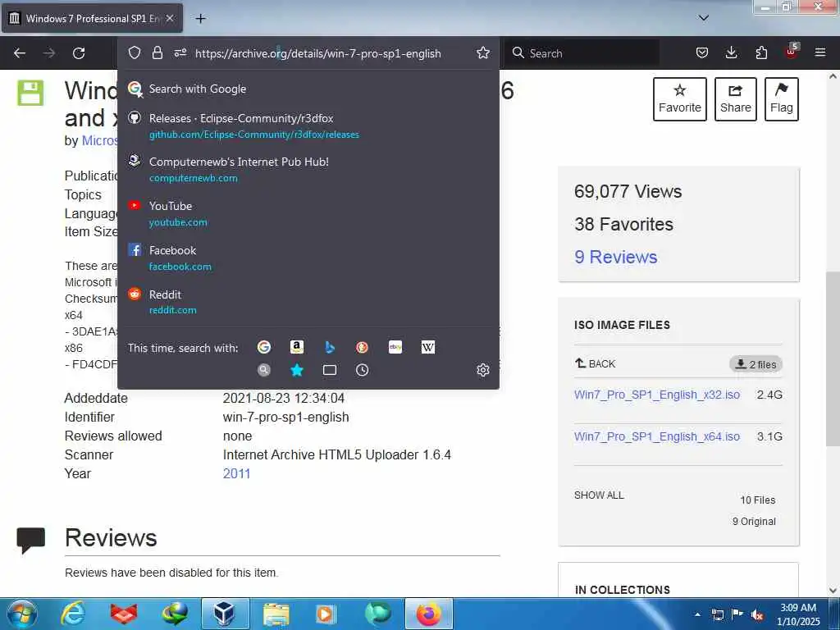
Task: Open search settings gear in dropdown
Action: pos(482,370)
